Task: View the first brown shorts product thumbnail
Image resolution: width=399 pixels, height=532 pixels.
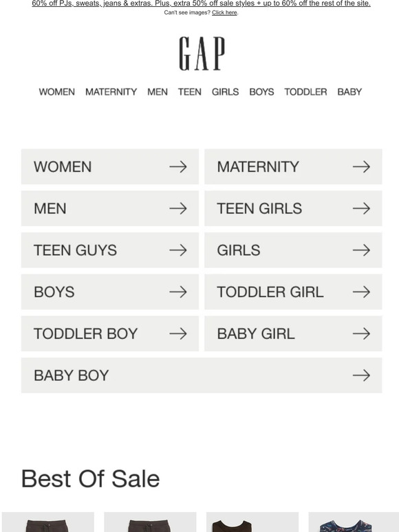Action: (48, 522)
